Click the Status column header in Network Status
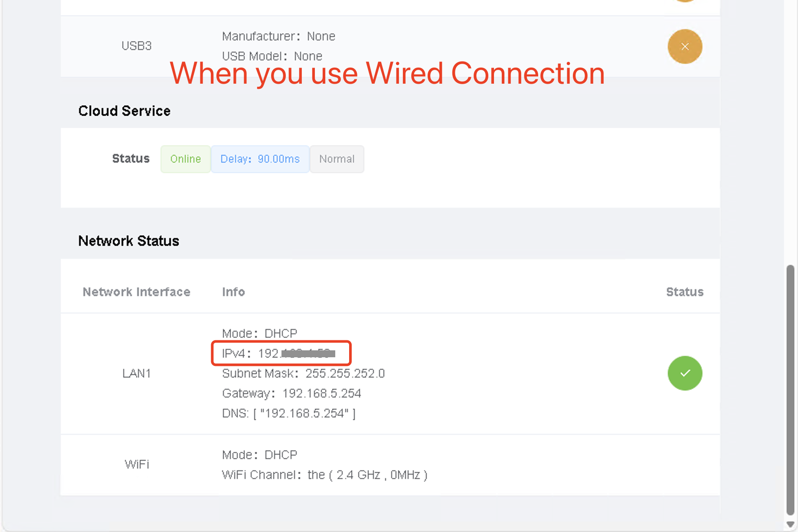This screenshot has width=798, height=532. (684, 292)
